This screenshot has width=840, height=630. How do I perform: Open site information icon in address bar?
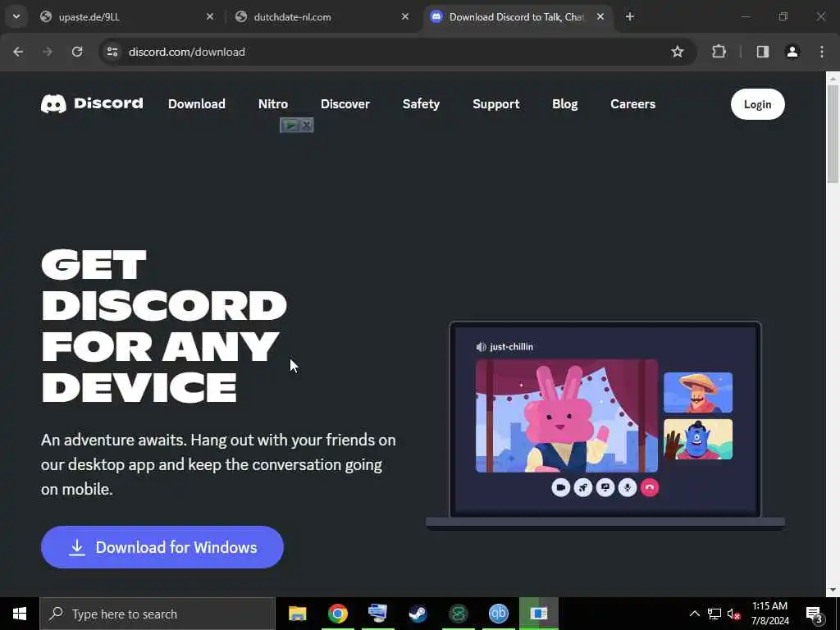[x=112, y=52]
